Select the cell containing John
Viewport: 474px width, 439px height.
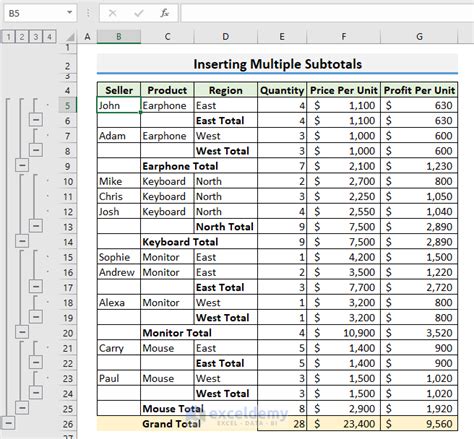[x=119, y=105]
